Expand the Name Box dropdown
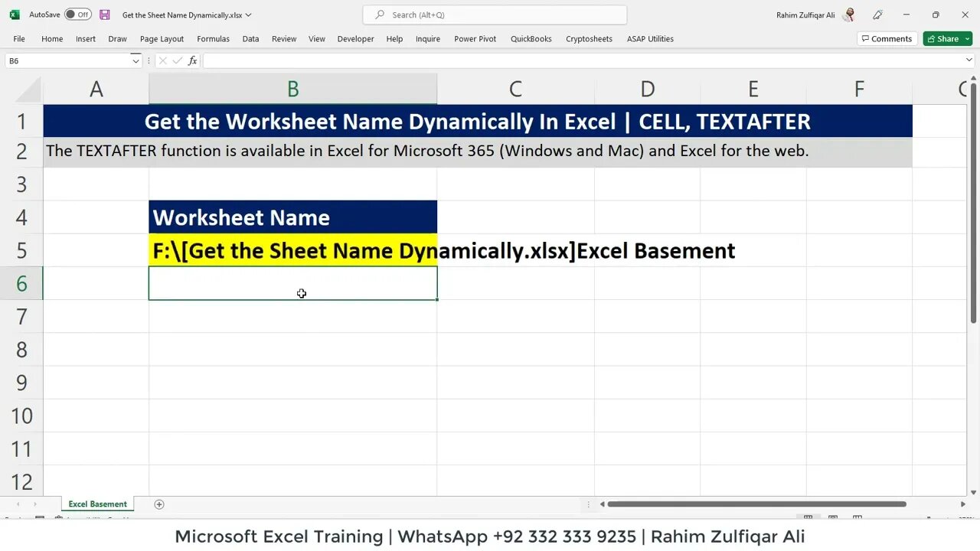The image size is (980, 551). tap(136, 60)
